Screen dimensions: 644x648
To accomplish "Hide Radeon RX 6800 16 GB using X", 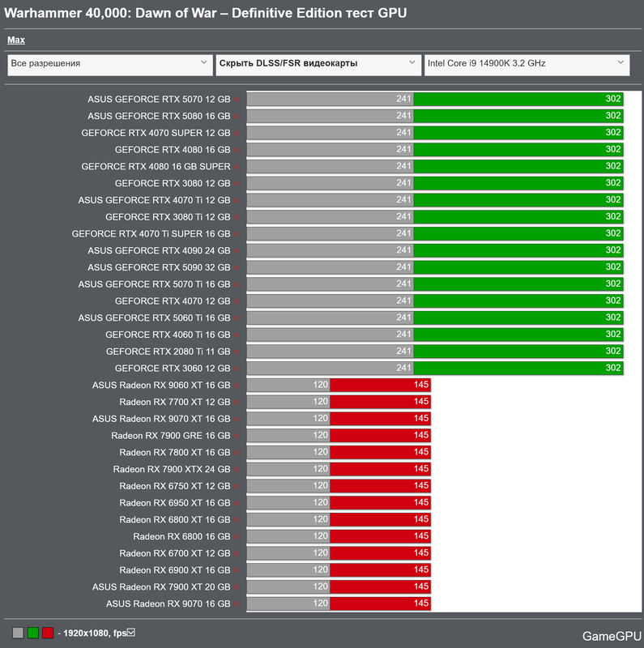I will pos(236,537).
